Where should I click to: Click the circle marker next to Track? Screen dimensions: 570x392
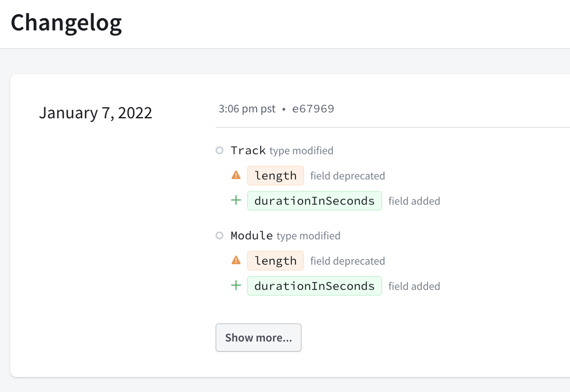pos(220,150)
